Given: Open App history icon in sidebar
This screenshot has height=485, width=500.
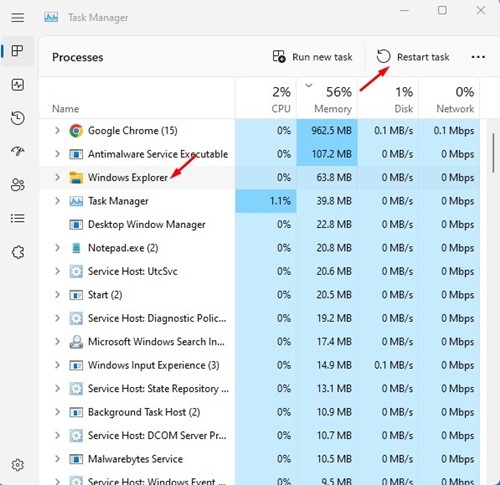Looking at the screenshot, I should [17, 118].
